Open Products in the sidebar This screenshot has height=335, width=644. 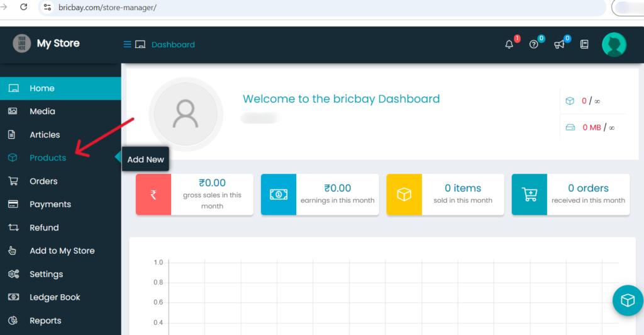coord(48,158)
